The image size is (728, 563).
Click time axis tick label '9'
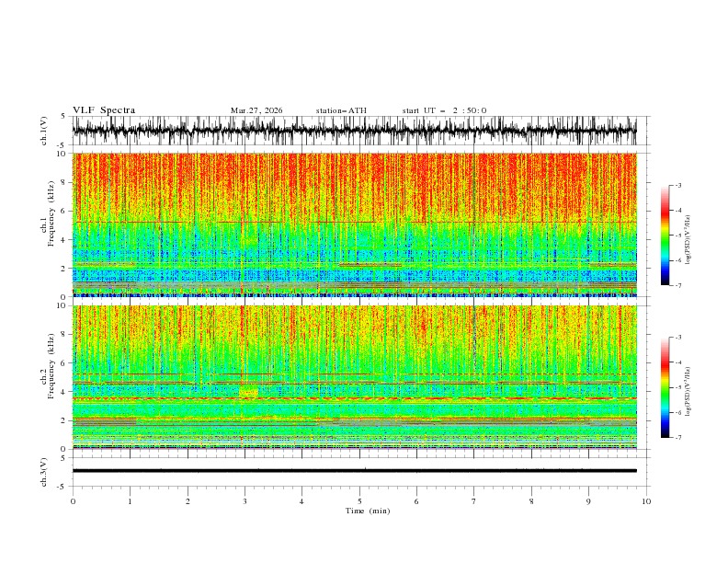coord(588,501)
